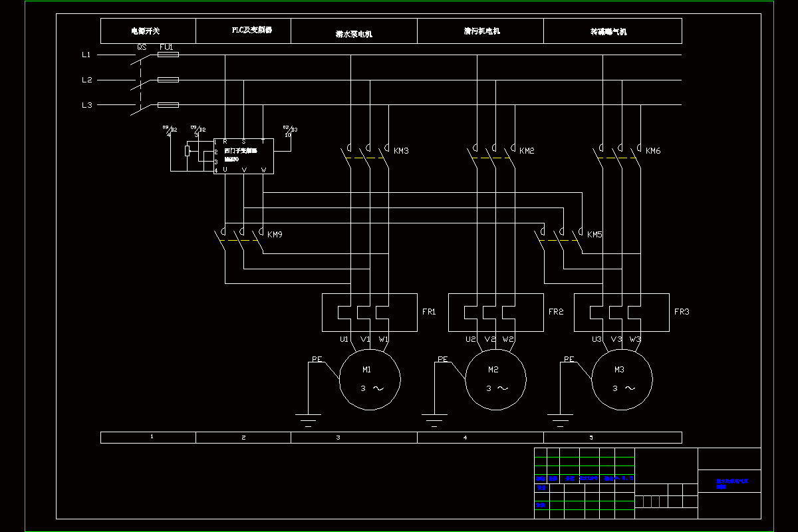Click the inverter R input terminal label
Image resolution: width=798 pixels, height=532 pixels.
click(225, 142)
